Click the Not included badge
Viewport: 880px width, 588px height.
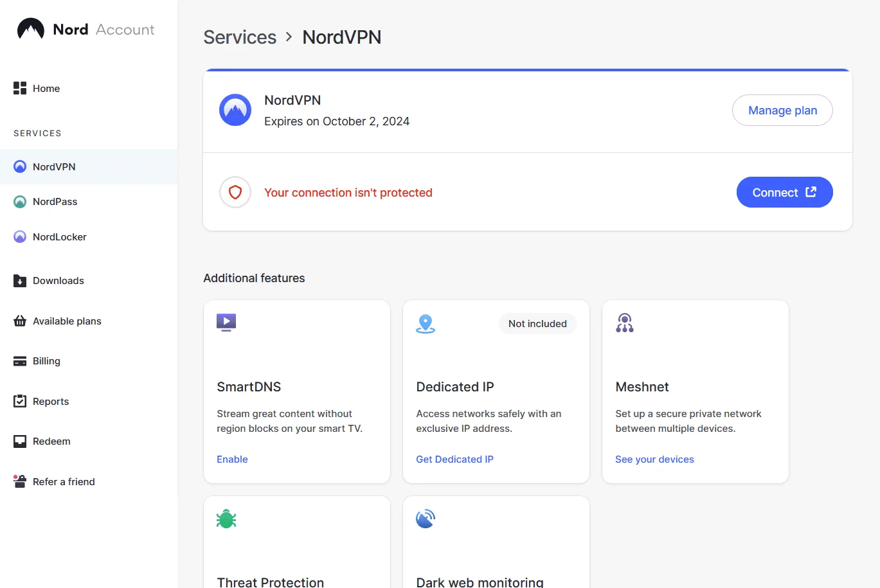[x=537, y=323]
